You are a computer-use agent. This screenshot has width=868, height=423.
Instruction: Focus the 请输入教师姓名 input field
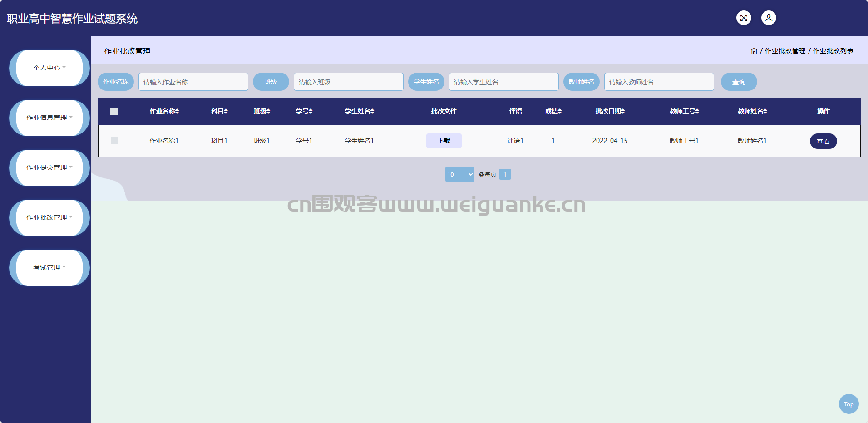coord(659,82)
